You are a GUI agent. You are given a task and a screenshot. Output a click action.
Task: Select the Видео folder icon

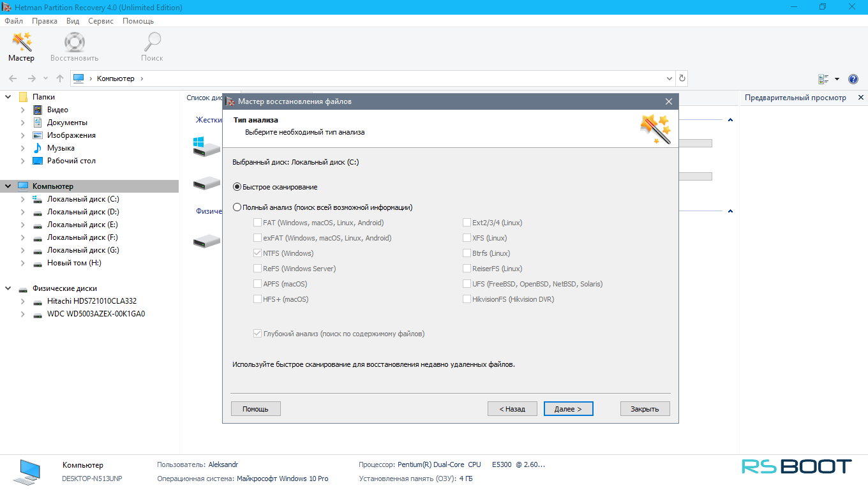pyautogui.click(x=37, y=110)
